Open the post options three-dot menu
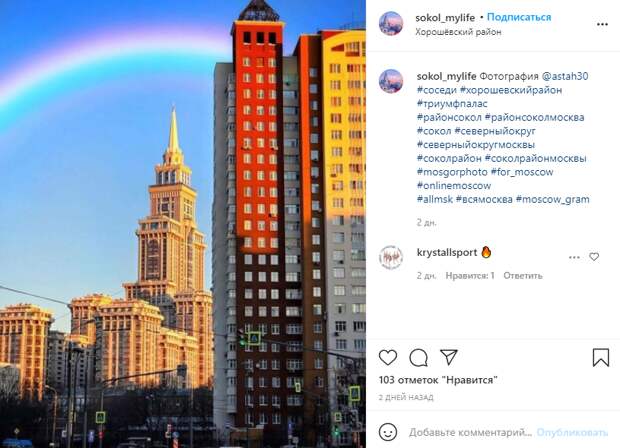This screenshot has width=620, height=448. [602, 25]
